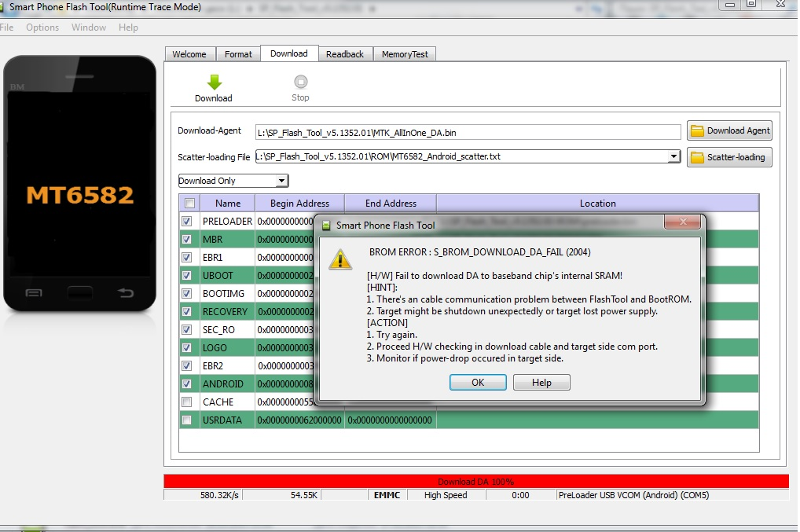Click the Download Agent folder button
800x532 pixels.
tap(729, 131)
